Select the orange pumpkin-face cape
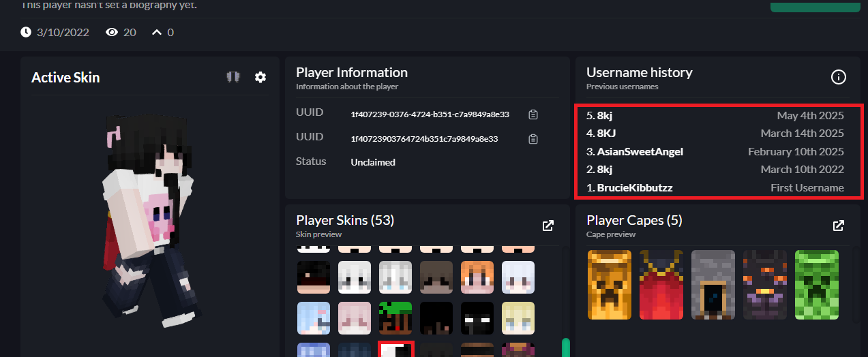Image resolution: width=868 pixels, height=357 pixels. click(x=610, y=285)
